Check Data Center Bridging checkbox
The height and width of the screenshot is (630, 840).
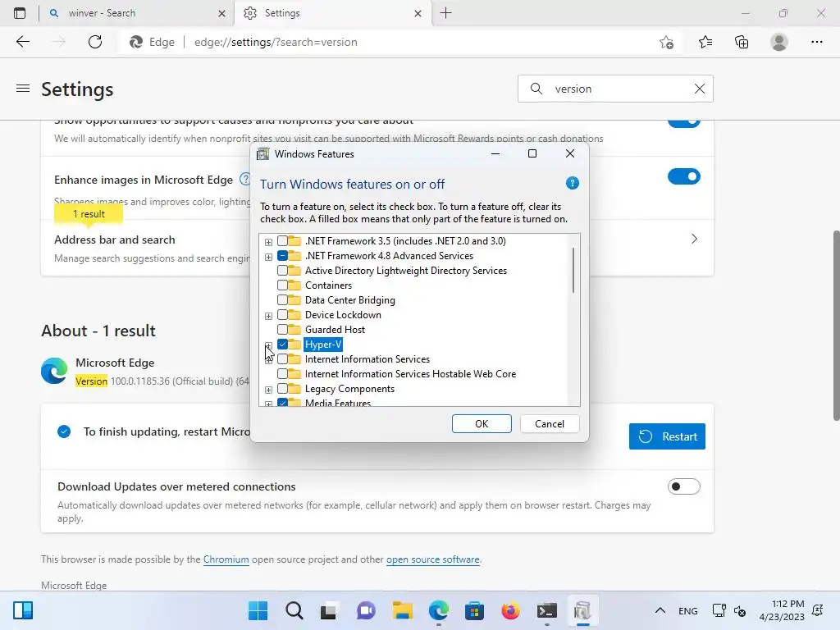pos(282,300)
